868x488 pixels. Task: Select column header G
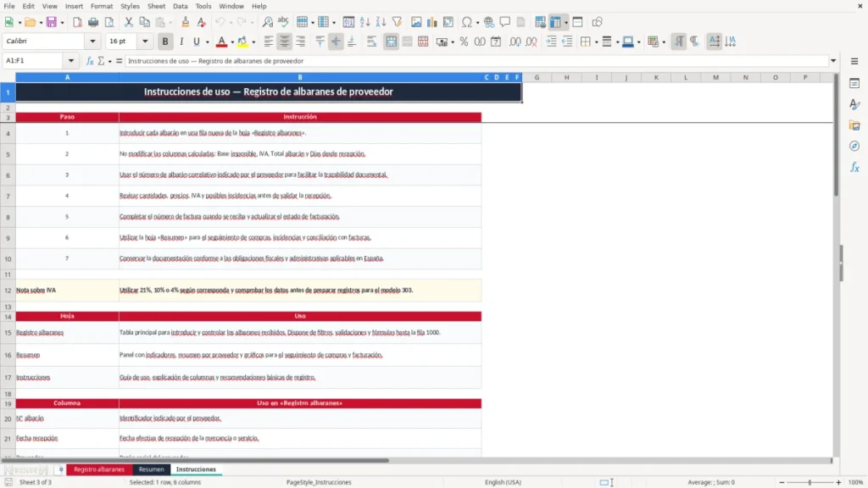click(x=537, y=77)
